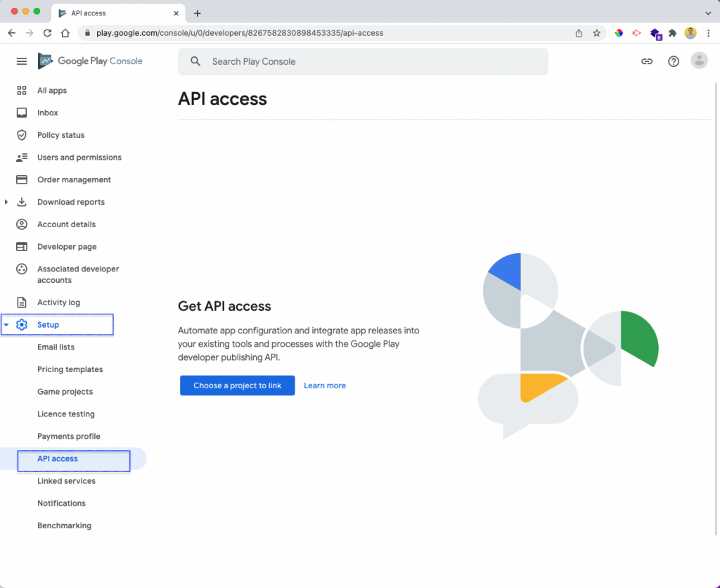
Task: Select Notifications under Setup
Action: tap(62, 503)
